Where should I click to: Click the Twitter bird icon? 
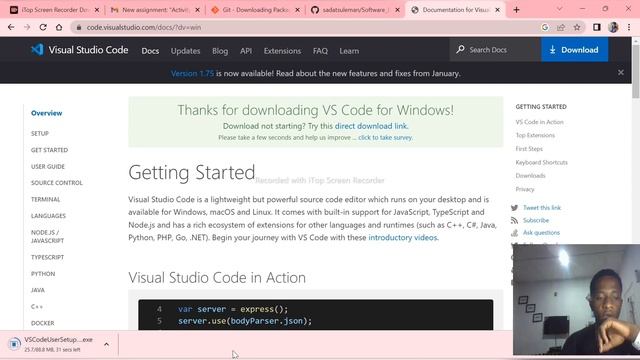[x=514, y=208]
